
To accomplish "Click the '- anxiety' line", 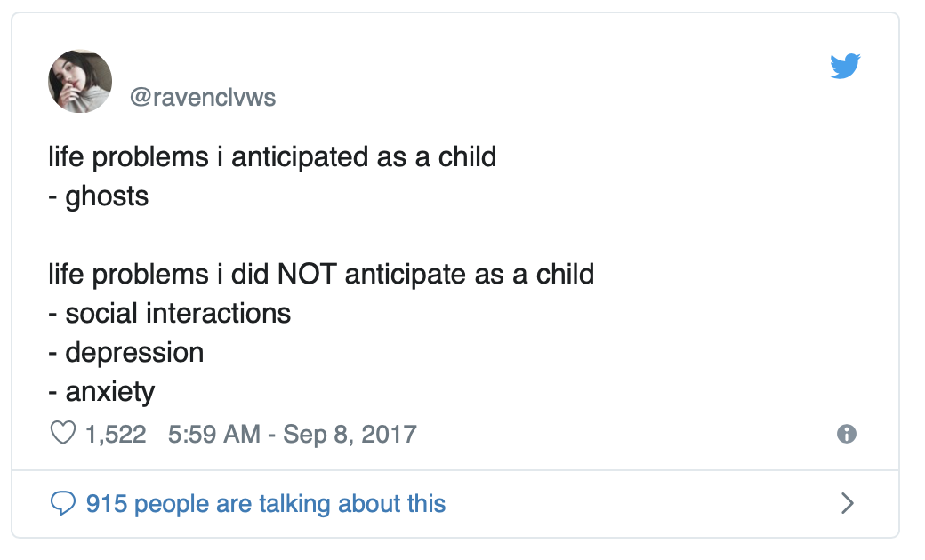I will click(x=101, y=392).
